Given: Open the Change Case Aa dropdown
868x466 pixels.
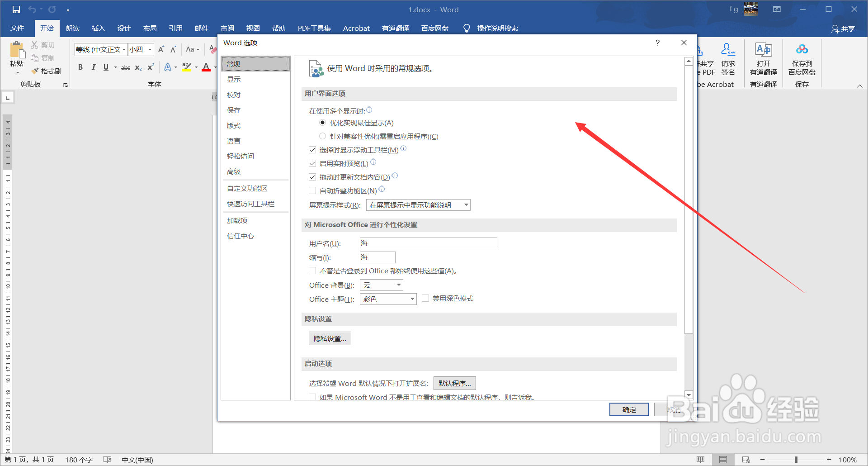Looking at the screenshot, I should pyautogui.click(x=192, y=49).
